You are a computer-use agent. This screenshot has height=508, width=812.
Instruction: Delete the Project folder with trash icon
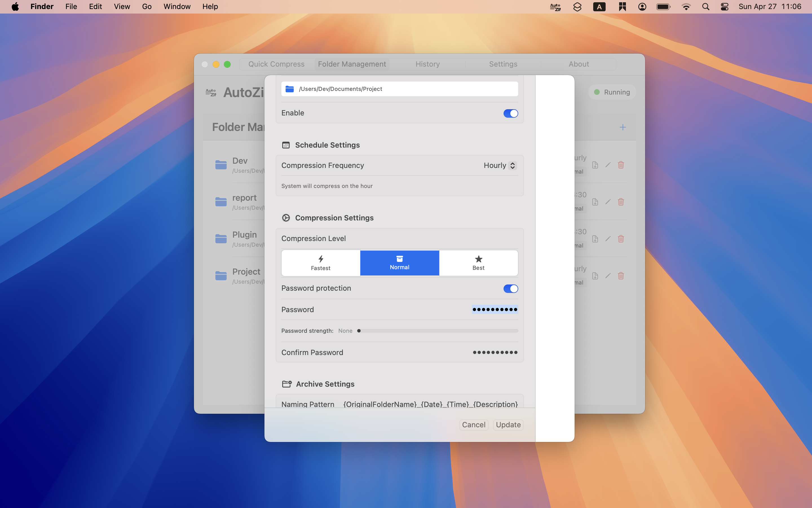click(621, 276)
